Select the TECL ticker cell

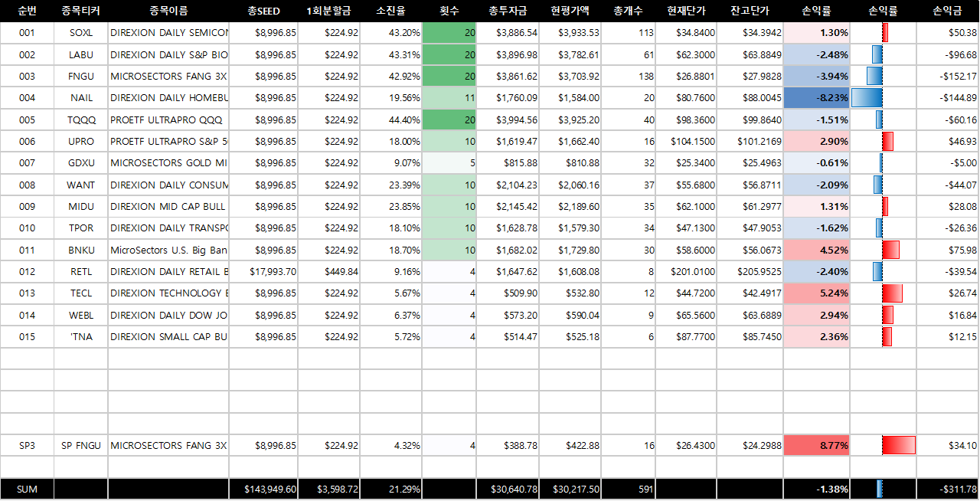(x=80, y=293)
